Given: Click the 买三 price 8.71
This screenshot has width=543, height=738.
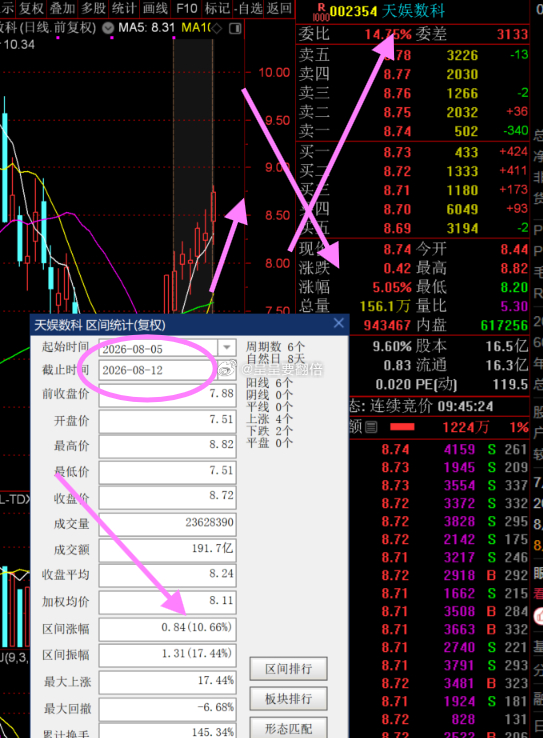Looking at the screenshot, I should [x=397, y=190].
